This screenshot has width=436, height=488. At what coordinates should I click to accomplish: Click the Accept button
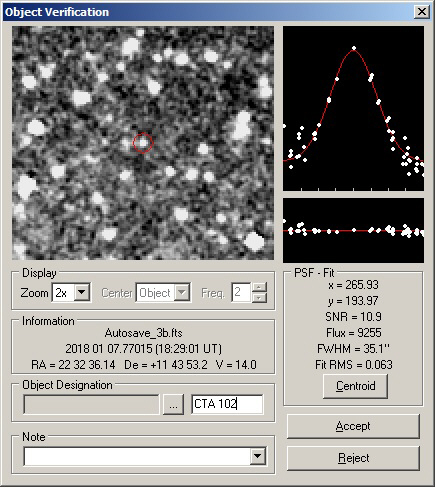pyautogui.click(x=353, y=426)
